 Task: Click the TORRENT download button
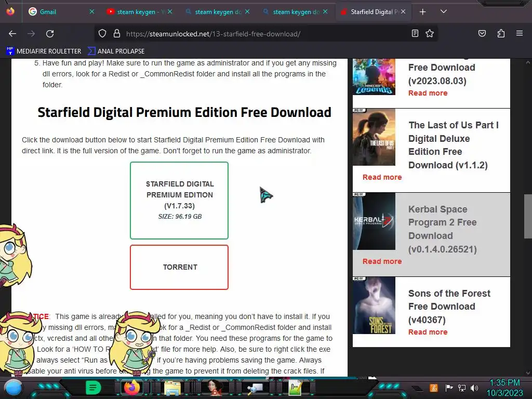179,268
